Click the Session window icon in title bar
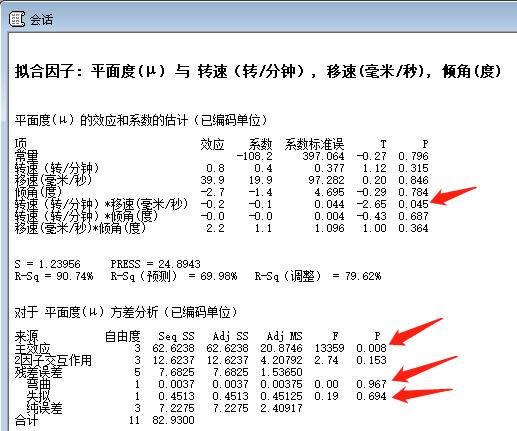 pyautogui.click(x=16, y=19)
